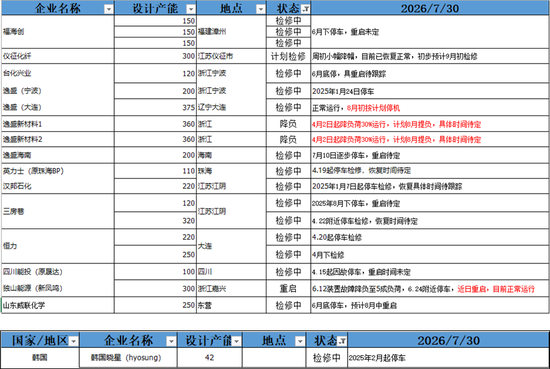The width and height of the screenshot is (550, 369).
Task: Select the 计划检修 status cell
Action: coord(288,56)
